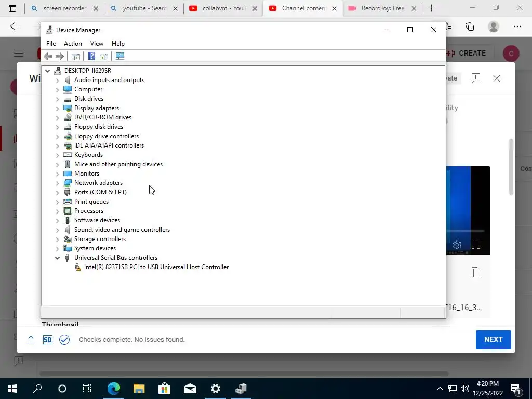The height and width of the screenshot is (399, 532).
Task: Click the volume icon in system tray
Action: 465,389
